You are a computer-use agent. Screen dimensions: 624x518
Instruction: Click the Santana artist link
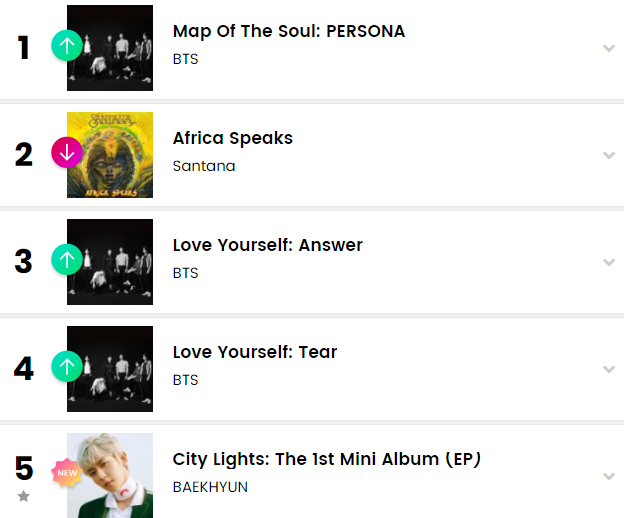(x=204, y=166)
